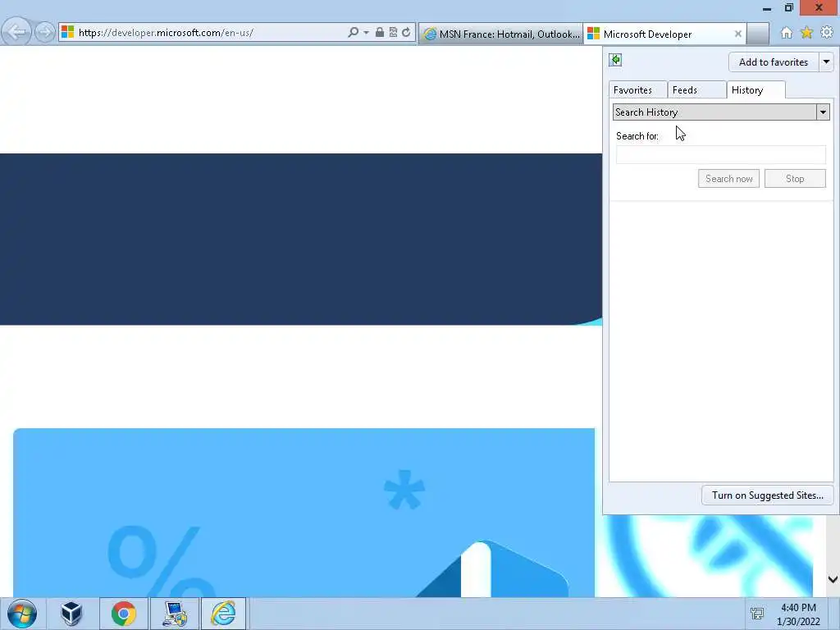Open a new blank tab
The width and height of the screenshot is (840, 630).
pos(758,34)
